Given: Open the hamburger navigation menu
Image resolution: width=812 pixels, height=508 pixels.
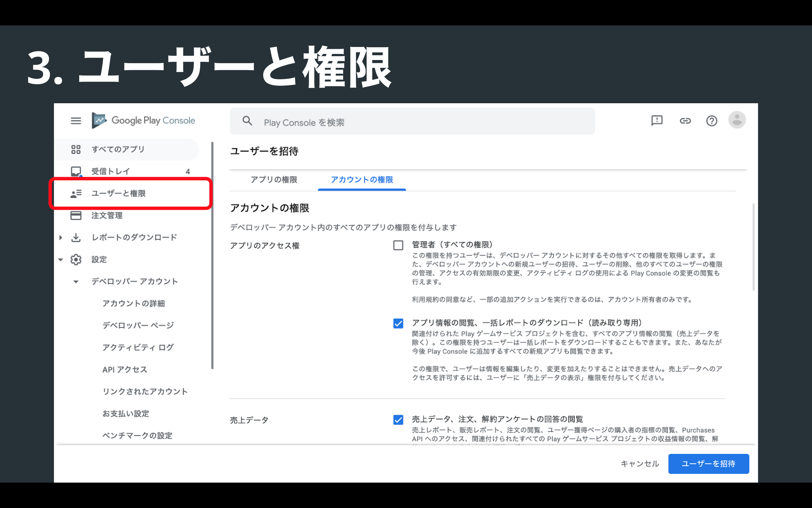Looking at the screenshot, I should click(x=76, y=121).
